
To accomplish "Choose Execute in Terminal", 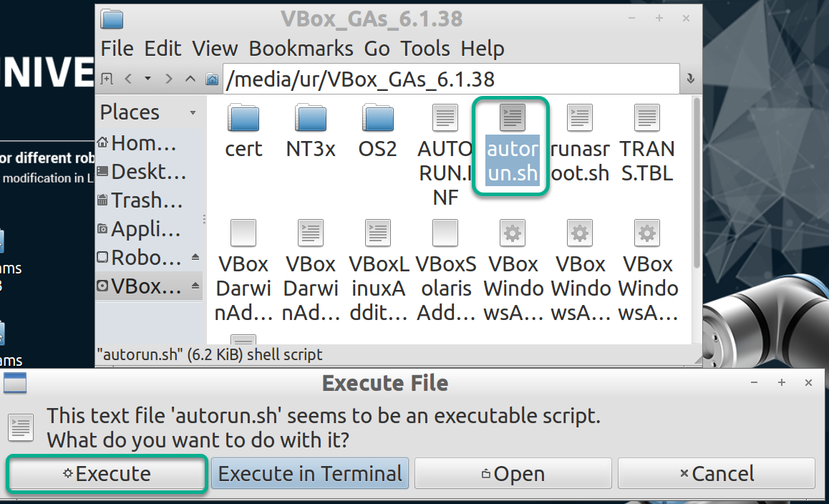I will (x=310, y=474).
